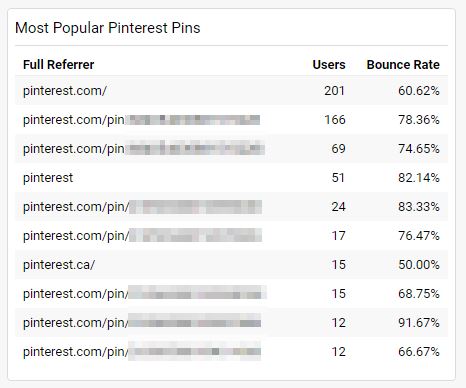
Task: Sort by the Users column header
Action: (x=329, y=65)
